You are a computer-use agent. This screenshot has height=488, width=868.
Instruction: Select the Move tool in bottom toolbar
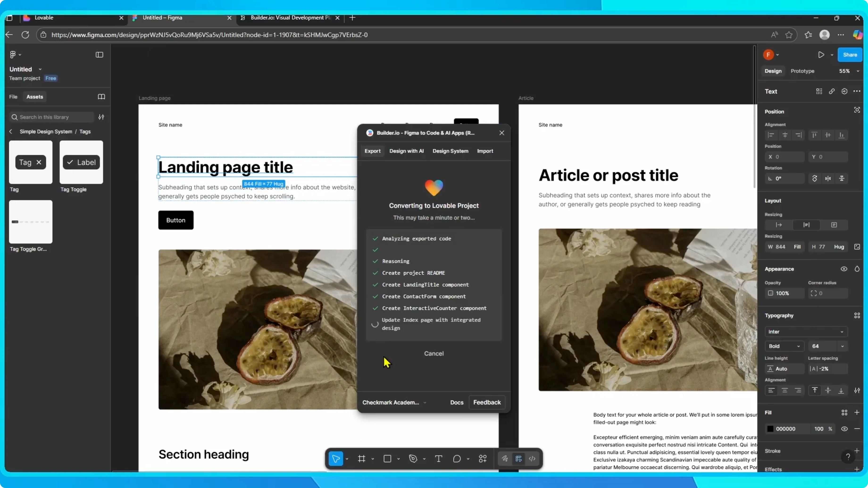coord(336,459)
